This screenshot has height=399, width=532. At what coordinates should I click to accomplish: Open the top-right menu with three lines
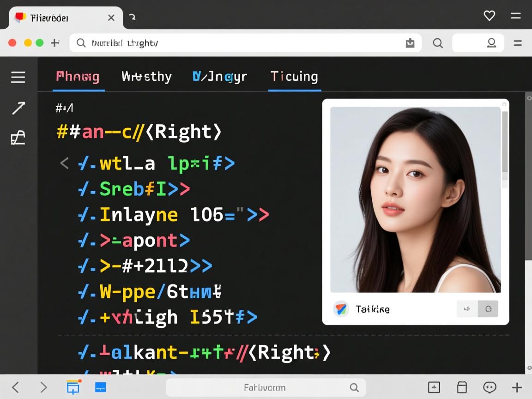pyautogui.click(x=516, y=15)
